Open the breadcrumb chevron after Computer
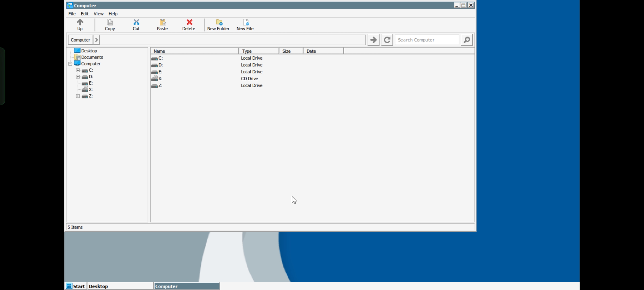The image size is (644, 290). [97, 40]
